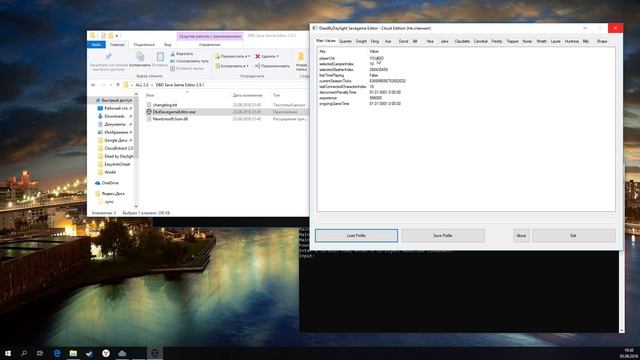Click the Load Profile button
The image size is (640, 360).
tap(356, 236)
